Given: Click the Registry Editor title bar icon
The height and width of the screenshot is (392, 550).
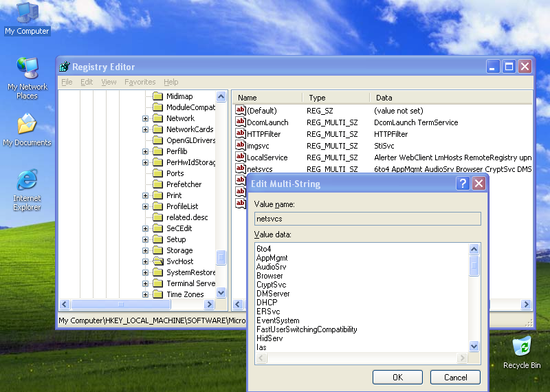Looking at the screenshot, I should 65,66.
